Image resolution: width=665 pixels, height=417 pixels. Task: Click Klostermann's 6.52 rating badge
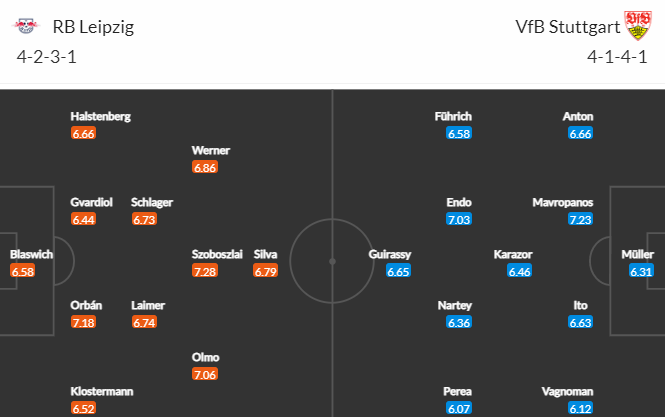click(84, 408)
